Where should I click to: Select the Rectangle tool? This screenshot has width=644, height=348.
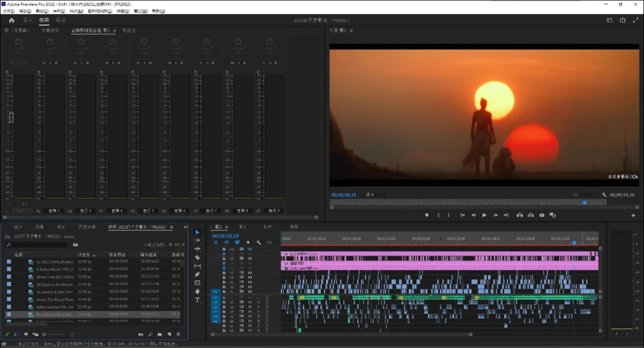coord(197,283)
